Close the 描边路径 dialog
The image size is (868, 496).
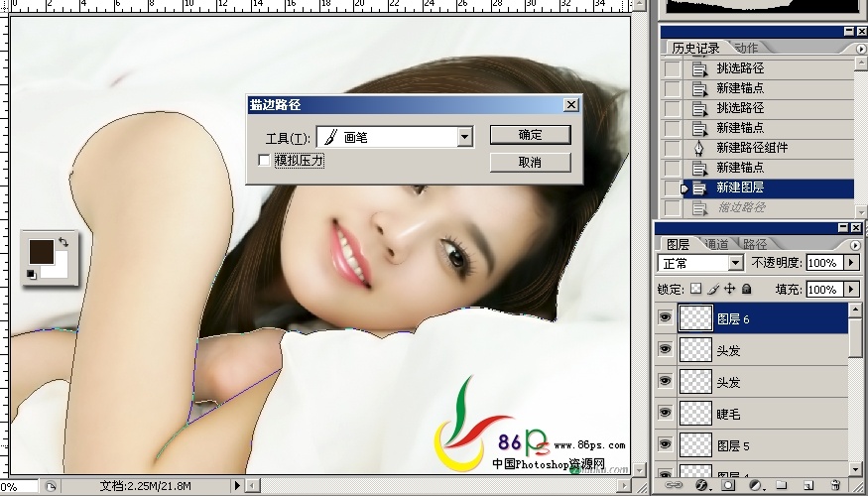[571, 104]
